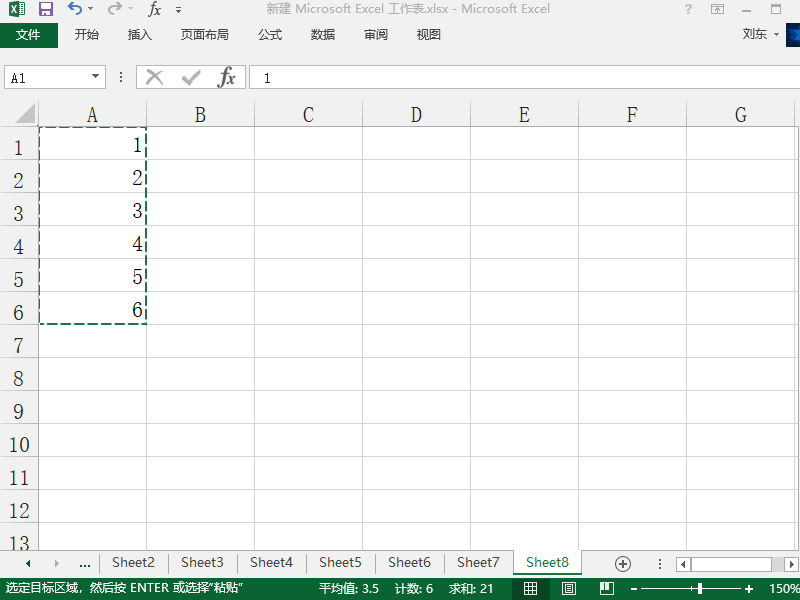Select the Sheet5 worksheet tab

point(340,562)
